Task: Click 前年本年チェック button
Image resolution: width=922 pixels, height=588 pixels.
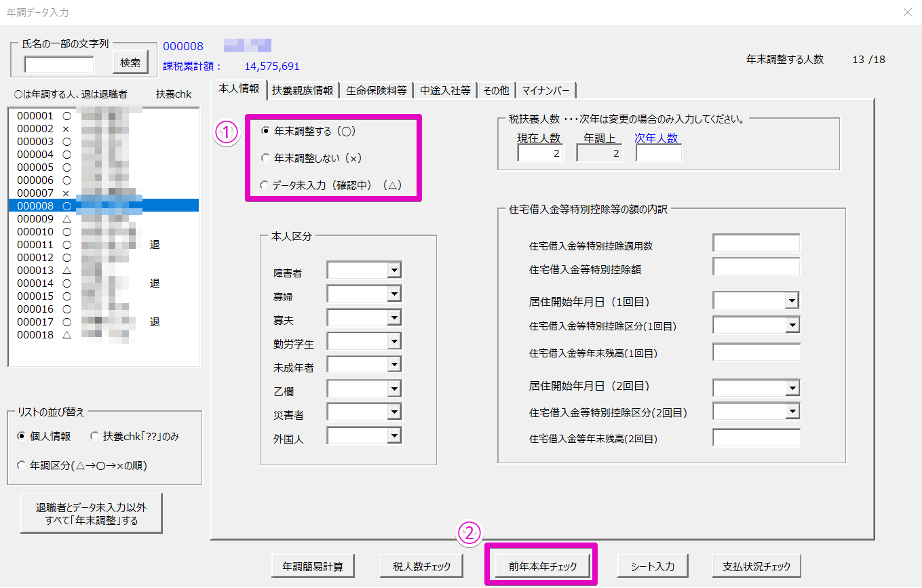Action: coord(543,566)
